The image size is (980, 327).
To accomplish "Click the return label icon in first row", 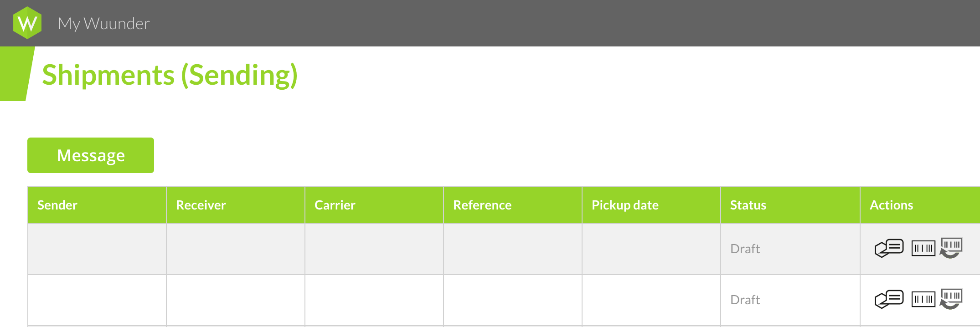I will 951,248.
